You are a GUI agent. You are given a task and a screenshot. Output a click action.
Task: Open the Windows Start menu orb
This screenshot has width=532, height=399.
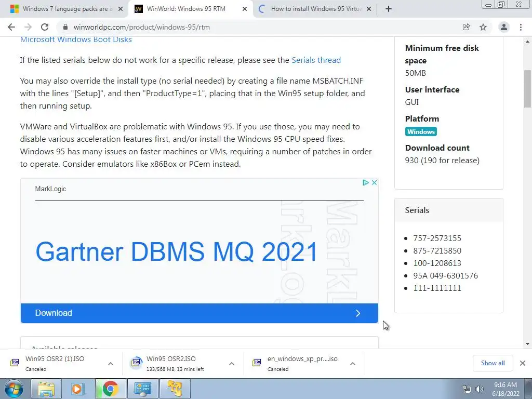pos(14,389)
